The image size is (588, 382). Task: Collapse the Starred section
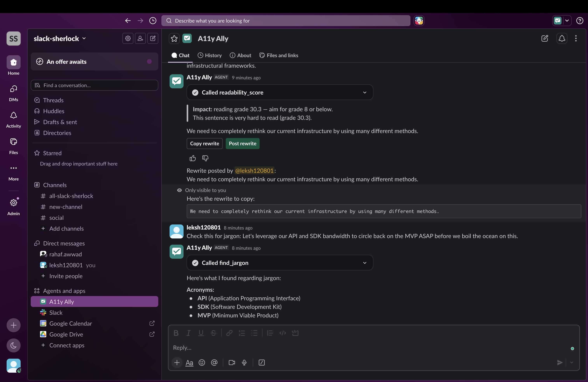point(52,153)
